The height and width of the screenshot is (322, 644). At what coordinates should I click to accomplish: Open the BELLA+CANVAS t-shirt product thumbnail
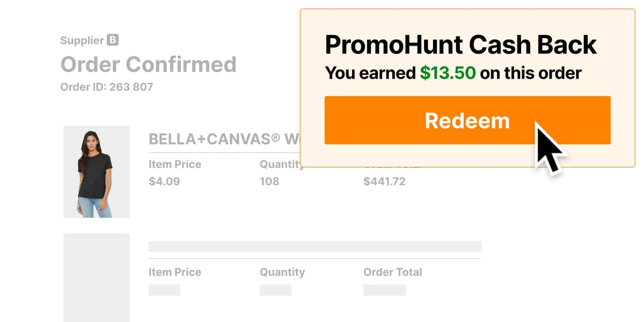tap(97, 172)
